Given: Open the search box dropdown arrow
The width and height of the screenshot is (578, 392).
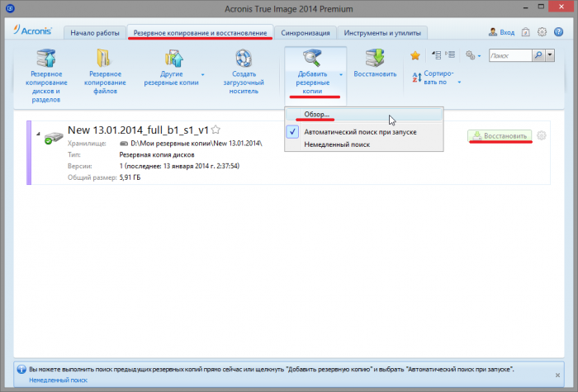Looking at the screenshot, I should [x=550, y=55].
